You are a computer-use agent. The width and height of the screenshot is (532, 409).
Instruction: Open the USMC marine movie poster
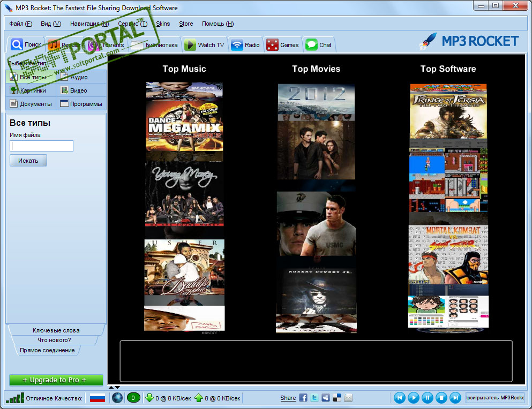pyautogui.click(x=316, y=223)
